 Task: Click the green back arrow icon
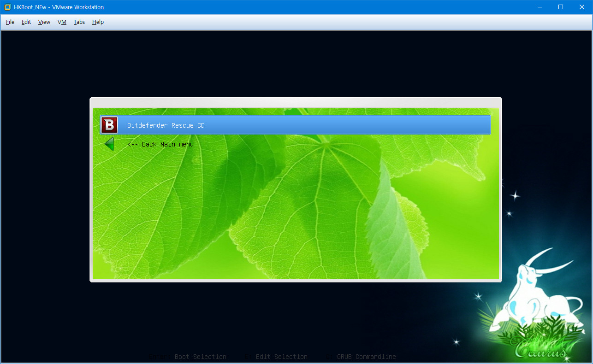pyautogui.click(x=109, y=144)
